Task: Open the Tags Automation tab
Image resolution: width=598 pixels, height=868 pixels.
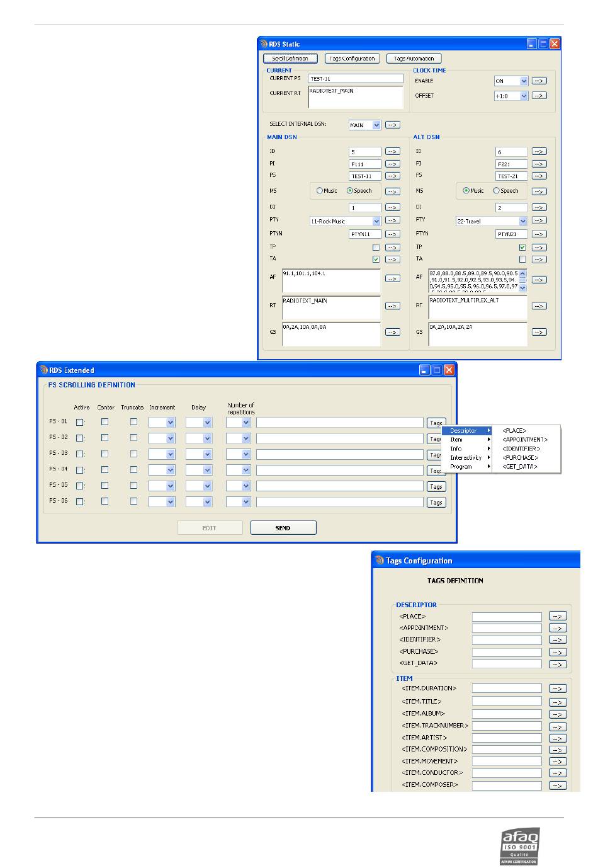Action: (414, 59)
